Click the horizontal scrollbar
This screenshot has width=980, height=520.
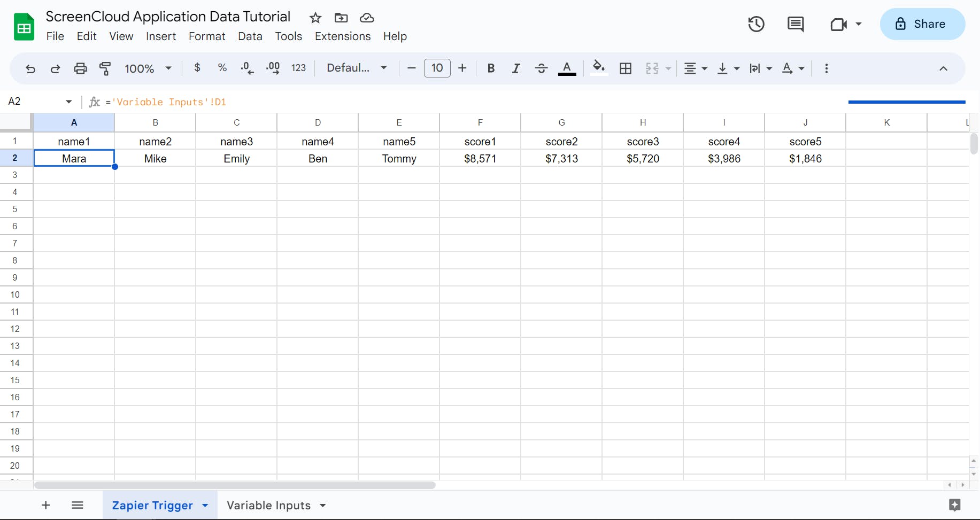coord(235,485)
